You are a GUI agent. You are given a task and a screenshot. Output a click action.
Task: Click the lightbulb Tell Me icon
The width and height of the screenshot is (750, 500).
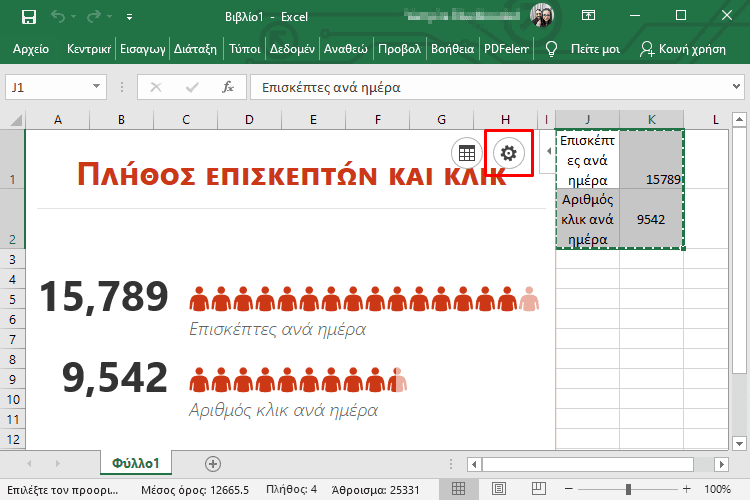(551, 49)
